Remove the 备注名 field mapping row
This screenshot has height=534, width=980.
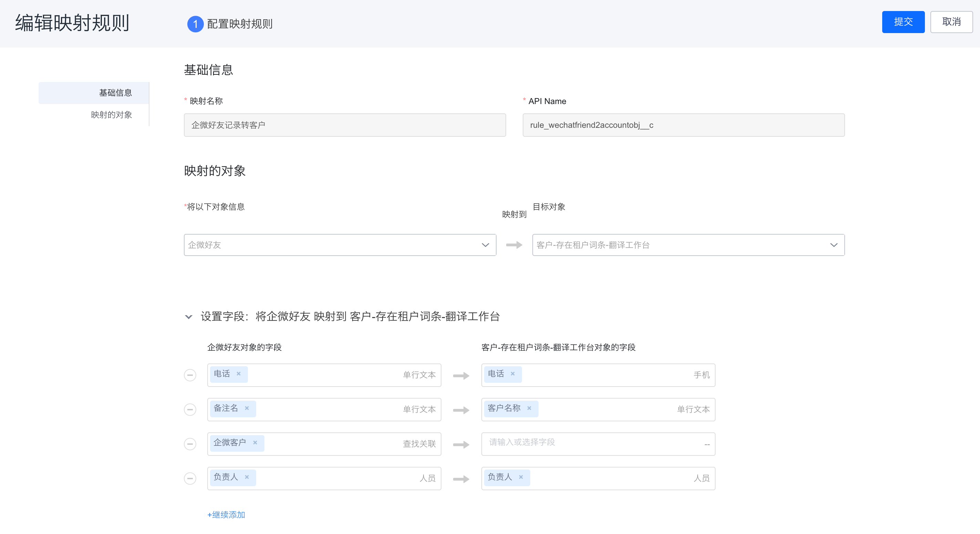tap(190, 410)
